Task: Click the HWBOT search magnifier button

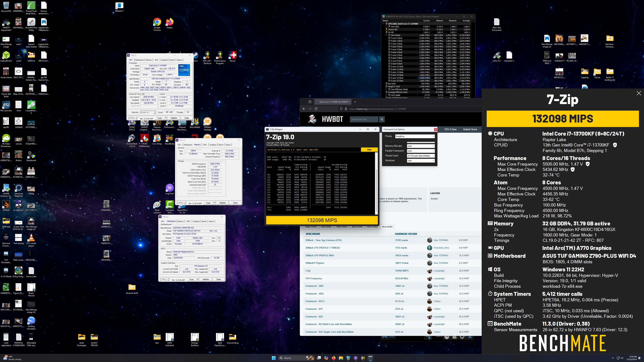Action: pos(382,119)
